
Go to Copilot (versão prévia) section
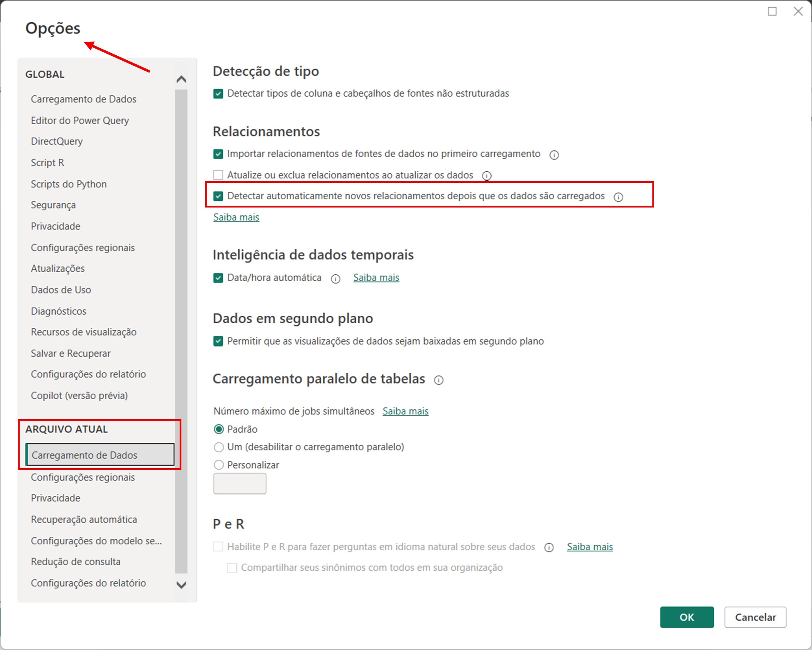coord(79,395)
